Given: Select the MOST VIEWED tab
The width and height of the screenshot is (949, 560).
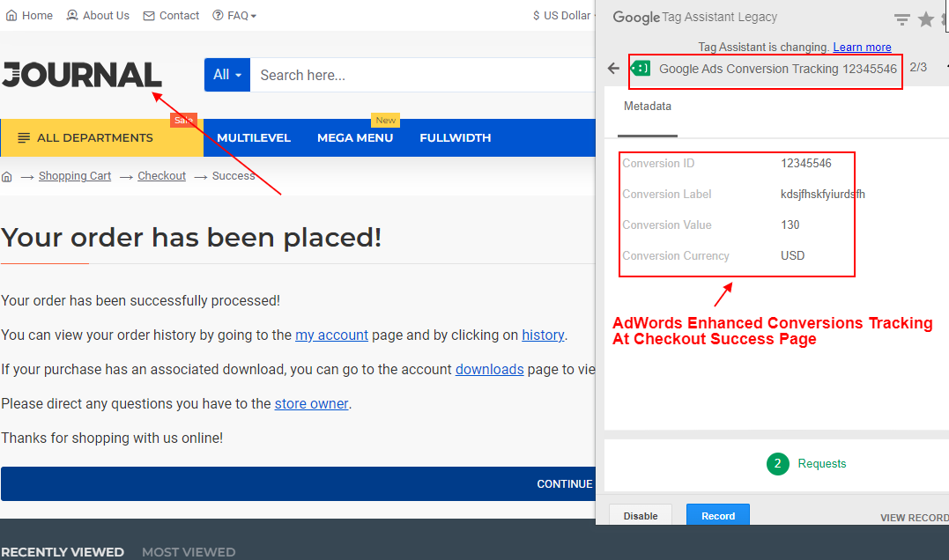Looking at the screenshot, I should tap(188, 551).
